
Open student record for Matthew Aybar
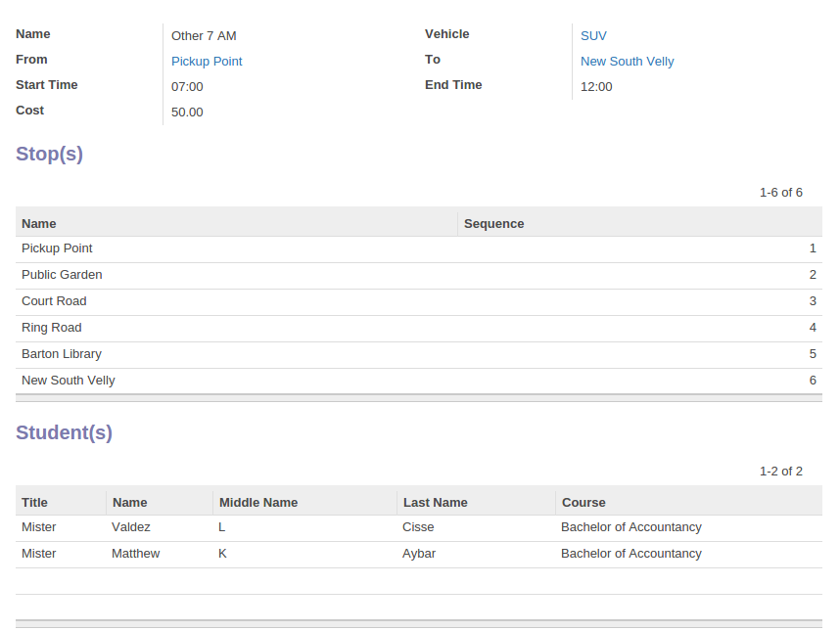(419, 554)
